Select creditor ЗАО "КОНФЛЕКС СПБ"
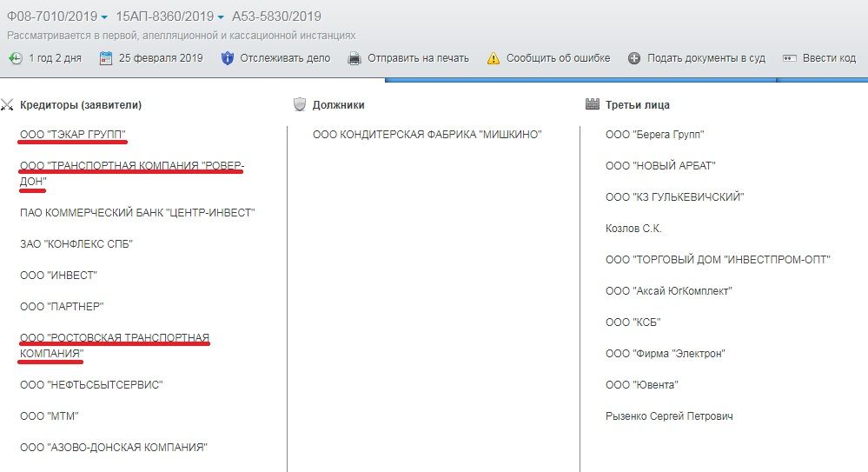Image resolution: width=868 pixels, height=472 pixels. (76, 243)
